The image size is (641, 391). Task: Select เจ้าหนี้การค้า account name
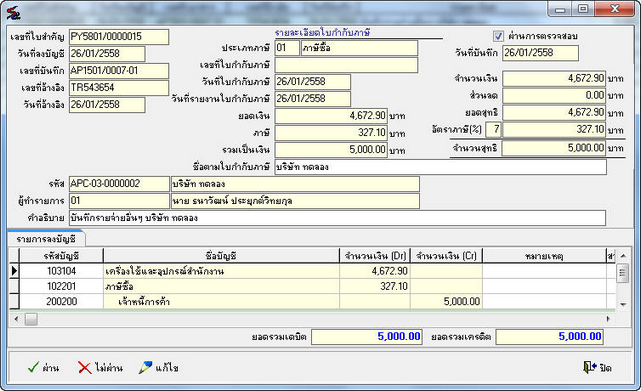(221, 301)
